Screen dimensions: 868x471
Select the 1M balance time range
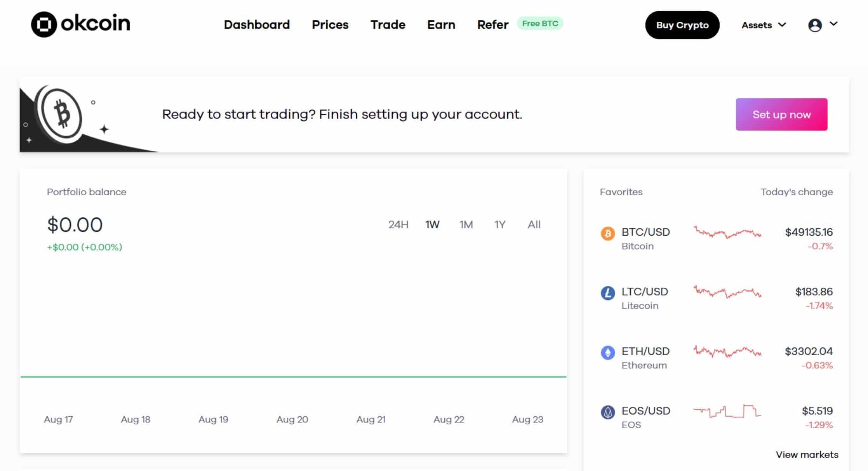tap(466, 225)
